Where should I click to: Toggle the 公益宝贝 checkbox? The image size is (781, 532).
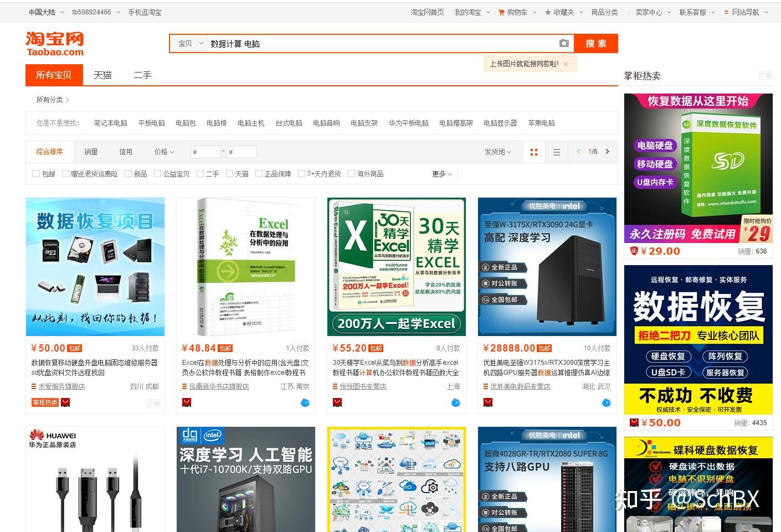[x=157, y=174]
